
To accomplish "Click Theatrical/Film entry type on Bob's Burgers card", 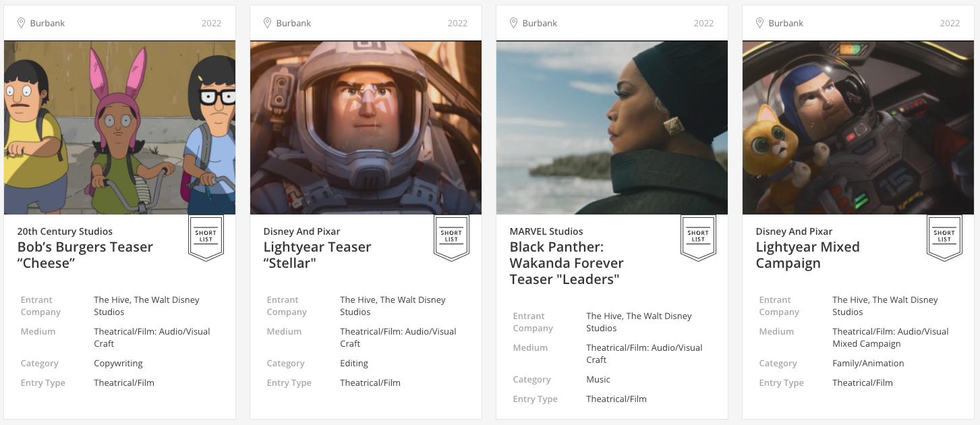I will (x=124, y=383).
